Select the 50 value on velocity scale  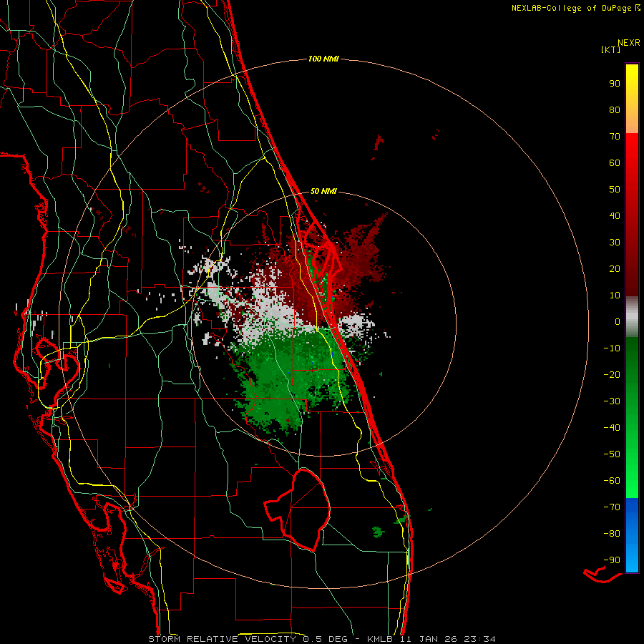[x=615, y=190]
